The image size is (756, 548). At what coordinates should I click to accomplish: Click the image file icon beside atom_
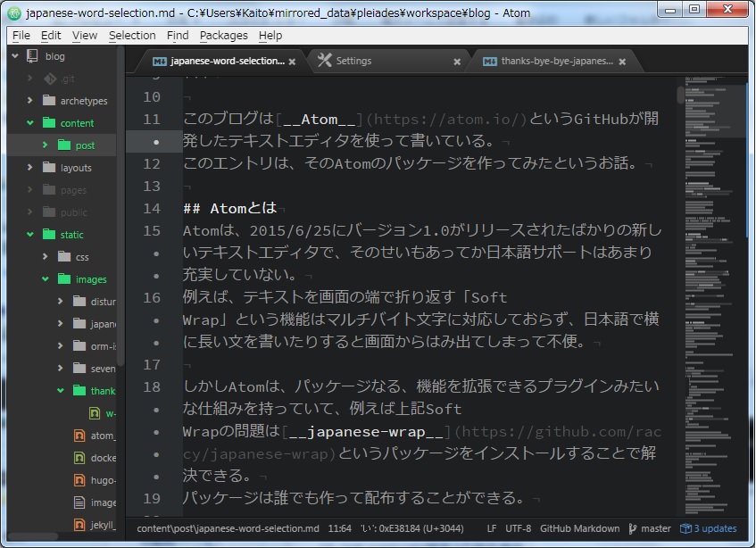[79, 436]
